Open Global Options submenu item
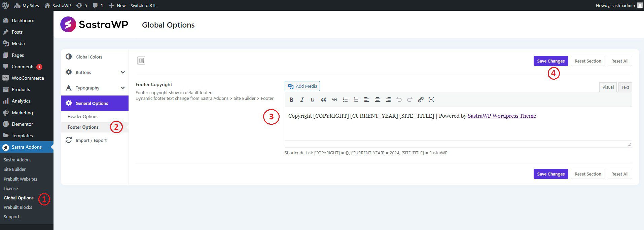Screen dimensions: 644x230 [19, 198]
